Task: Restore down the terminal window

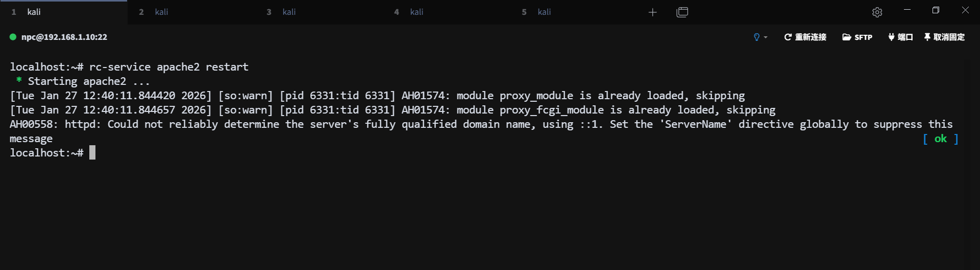Action: [936, 10]
